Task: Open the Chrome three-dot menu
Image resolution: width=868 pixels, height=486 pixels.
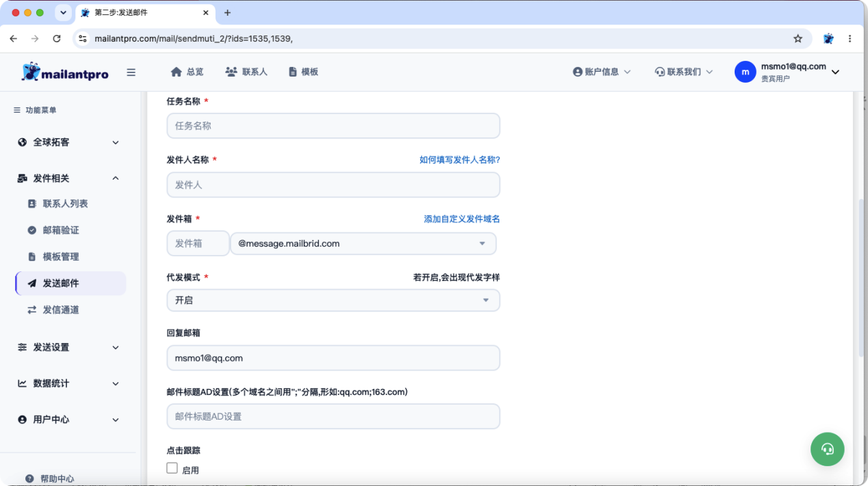Action: pyautogui.click(x=850, y=39)
